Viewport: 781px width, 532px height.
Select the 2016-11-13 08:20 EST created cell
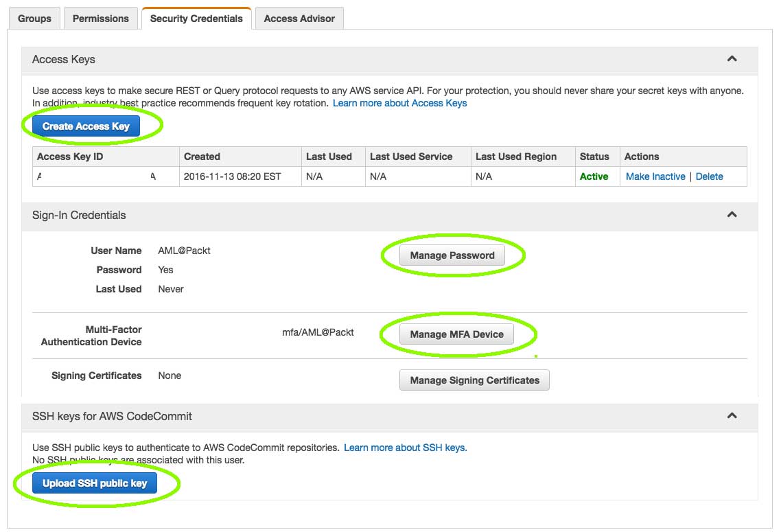tap(232, 176)
